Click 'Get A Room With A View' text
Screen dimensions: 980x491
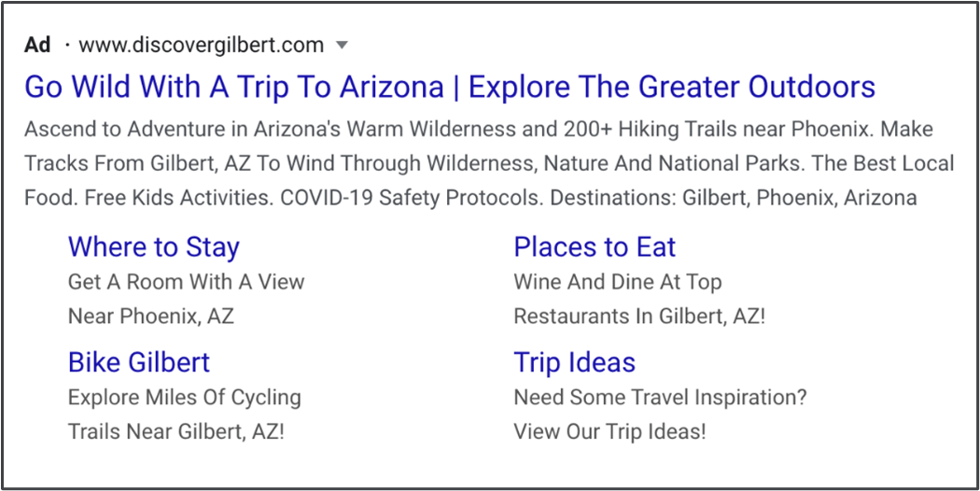pos(187,282)
